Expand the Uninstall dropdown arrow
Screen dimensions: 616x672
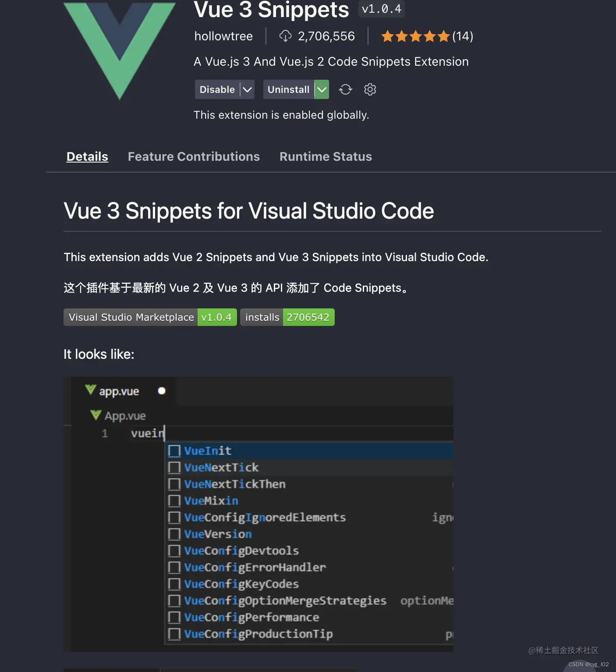click(322, 89)
